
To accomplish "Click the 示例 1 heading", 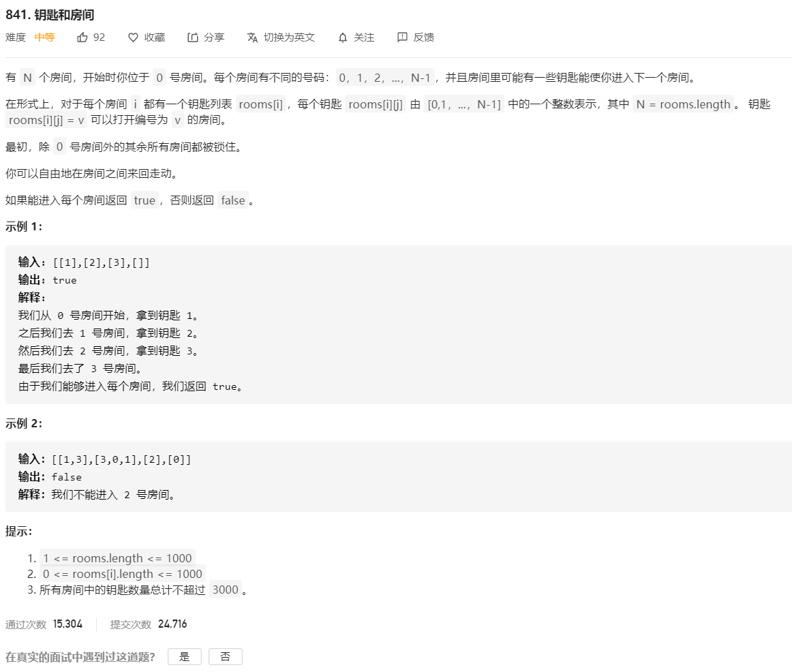I will click(24, 226).
